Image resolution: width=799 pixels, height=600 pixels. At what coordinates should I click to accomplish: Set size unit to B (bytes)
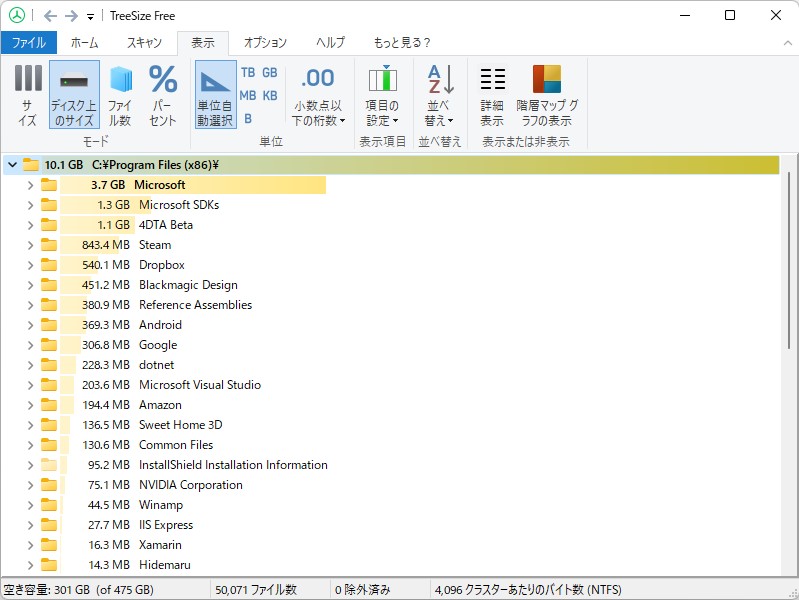(x=248, y=119)
